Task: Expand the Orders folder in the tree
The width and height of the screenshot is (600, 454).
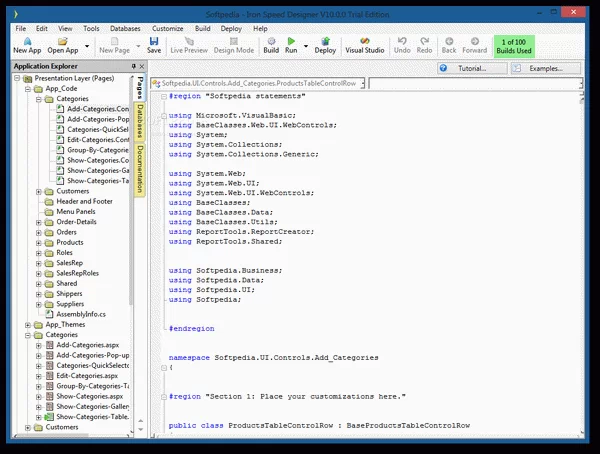Action: pyautogui.click(x=39, y=232)
